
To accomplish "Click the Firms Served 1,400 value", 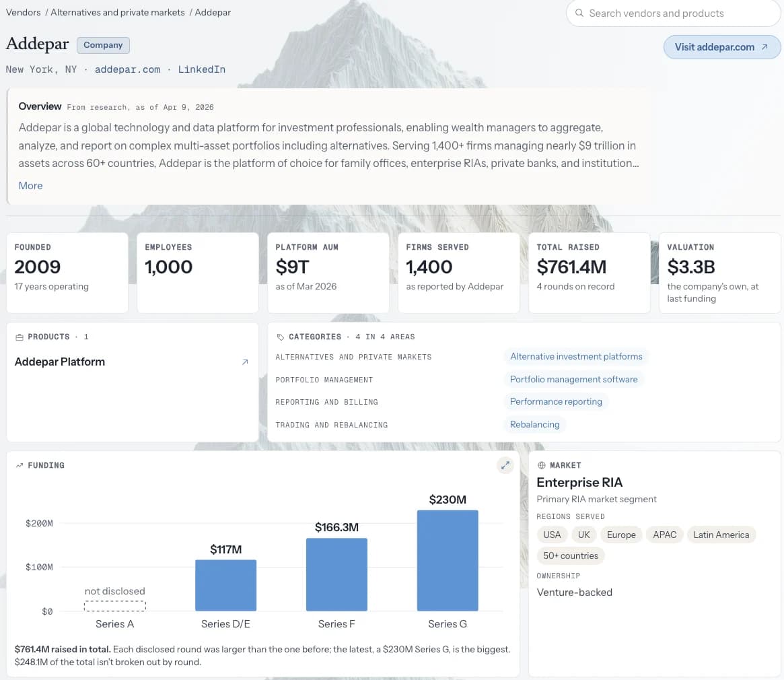I will [429, 267].
